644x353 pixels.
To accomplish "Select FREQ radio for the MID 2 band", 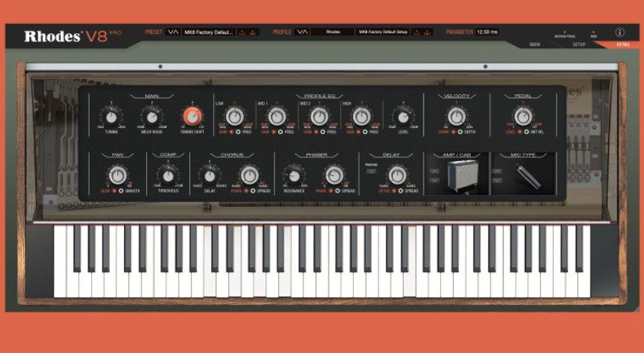I will pyautogui.click(x=323, y=132).
